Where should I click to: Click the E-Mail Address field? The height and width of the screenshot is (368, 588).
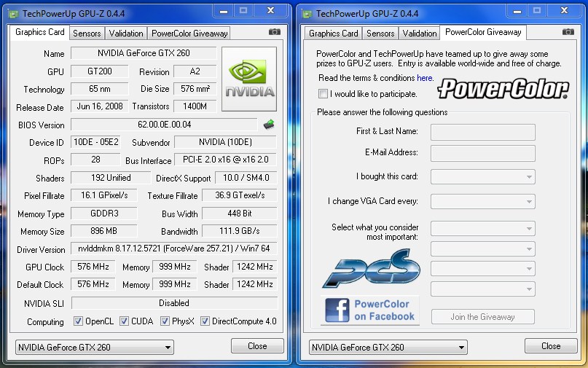pos(482,154)
